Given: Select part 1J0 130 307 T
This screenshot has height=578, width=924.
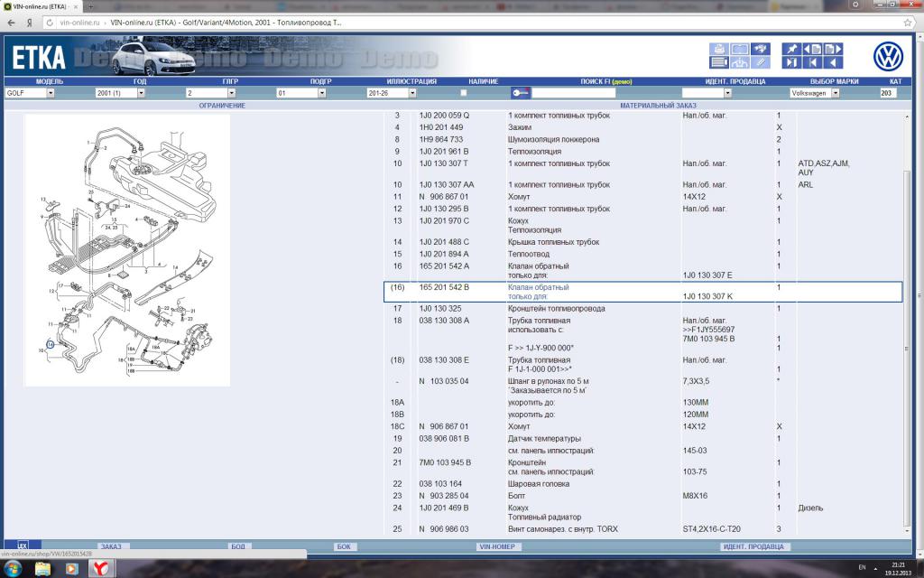Looking at the screenshot, I should coord(444,163).
